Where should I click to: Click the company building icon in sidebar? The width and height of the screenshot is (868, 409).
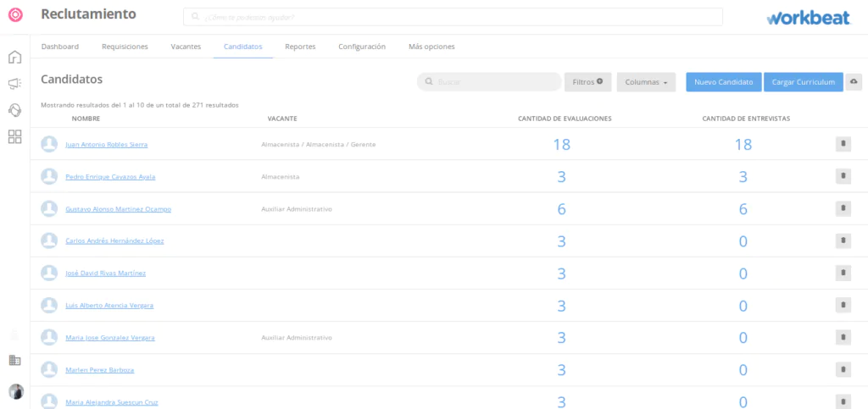point(14,360)
